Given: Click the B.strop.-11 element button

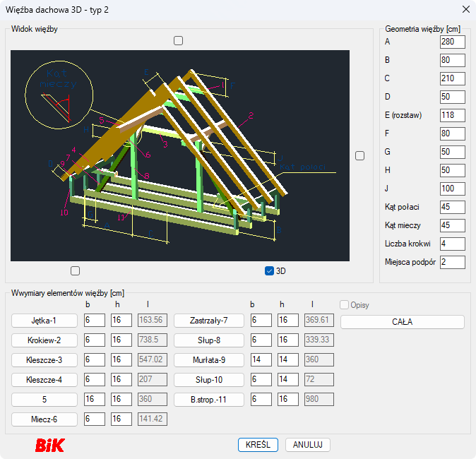Looking at the screenshot, I should (x=209, y=400).
